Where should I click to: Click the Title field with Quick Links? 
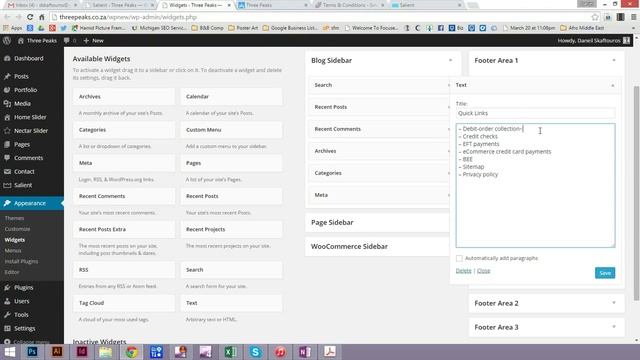click(536, 113)
